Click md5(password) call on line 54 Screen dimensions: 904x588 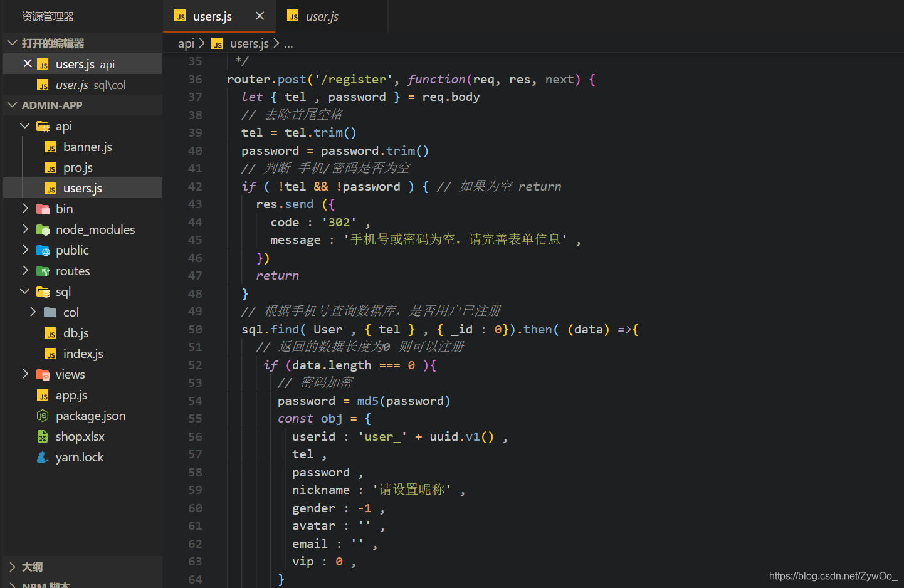pos(404,401)
